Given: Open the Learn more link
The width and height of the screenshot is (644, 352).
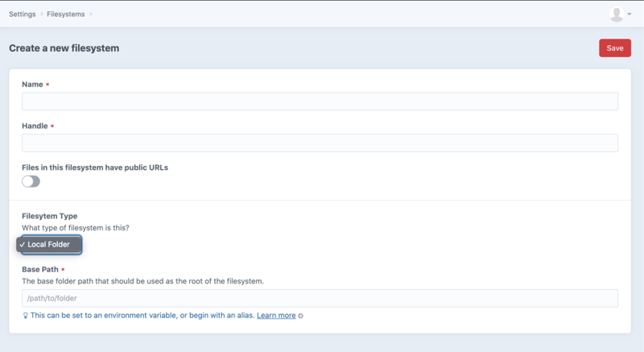Looking at the screenshot, I should (x=276, y=316).
